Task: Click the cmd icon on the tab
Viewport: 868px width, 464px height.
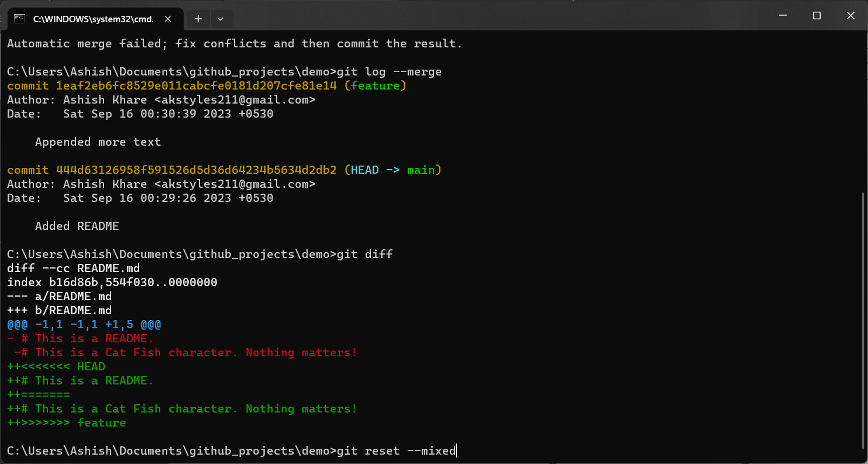Action: pyautogui.click(x=19, y=18)
